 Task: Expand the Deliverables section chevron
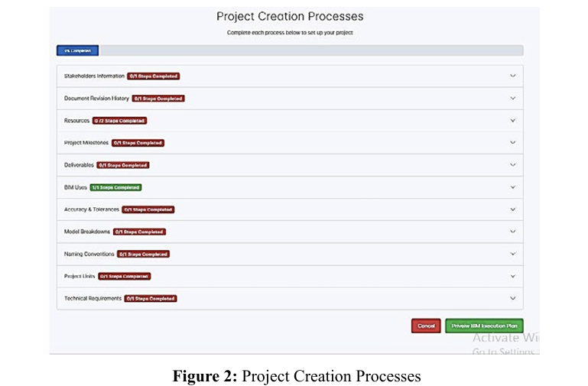click(x=512, y=165)
